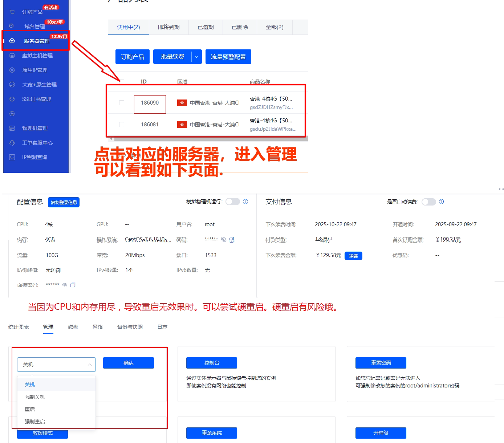Toggle the 模拟物理机运行 switch
The width and height of the screenshot is (504, 443).
(233, 202)
